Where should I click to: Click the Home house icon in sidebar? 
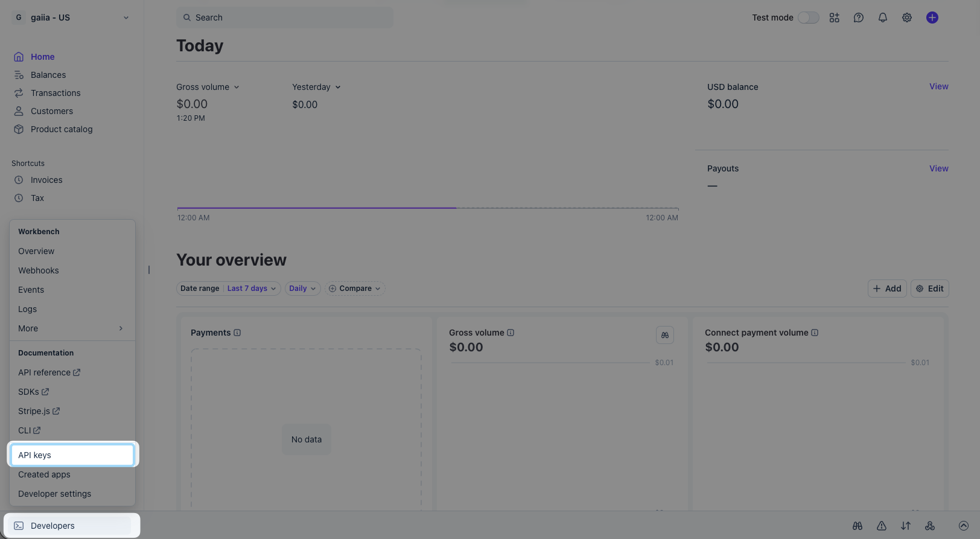coord(19,57)
